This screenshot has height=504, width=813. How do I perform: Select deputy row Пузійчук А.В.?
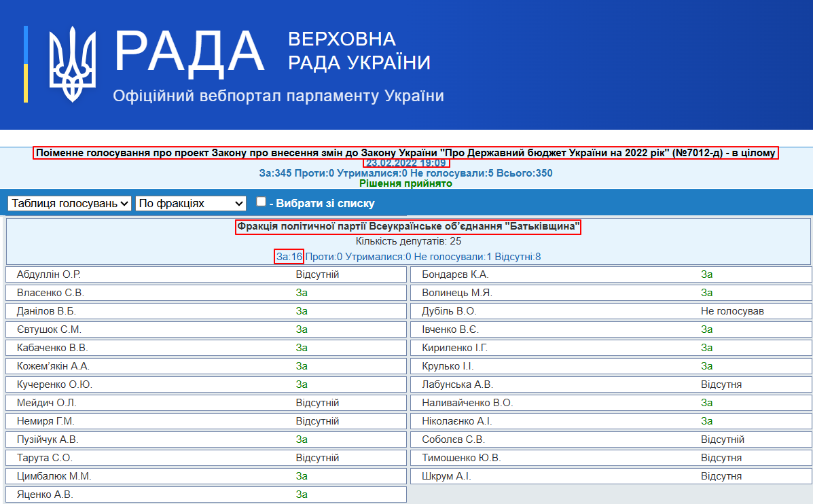(x=206, y=439)
